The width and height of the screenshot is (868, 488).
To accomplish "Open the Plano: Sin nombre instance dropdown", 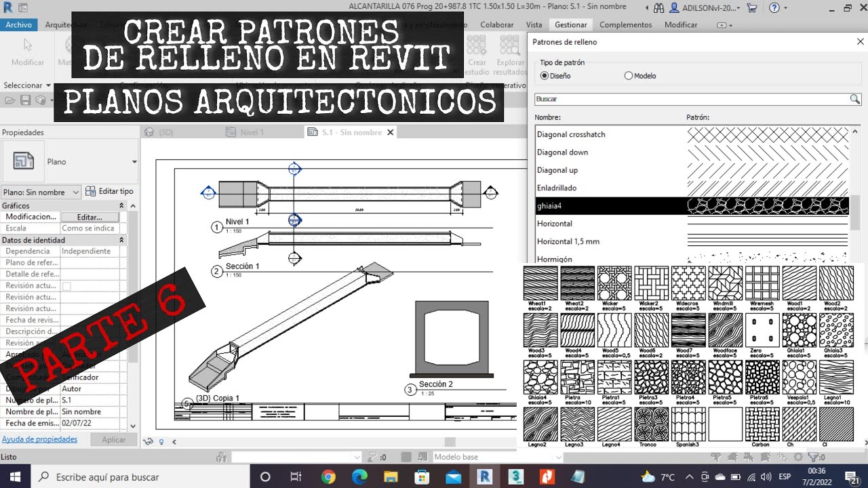I will coord(41,192).
